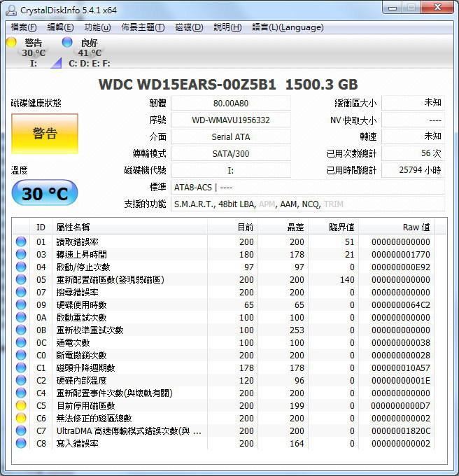Viewport: 459px width, 476px height.
Task: Select attribute name 轉速上昇時間
Action: (x=82, y=254)
